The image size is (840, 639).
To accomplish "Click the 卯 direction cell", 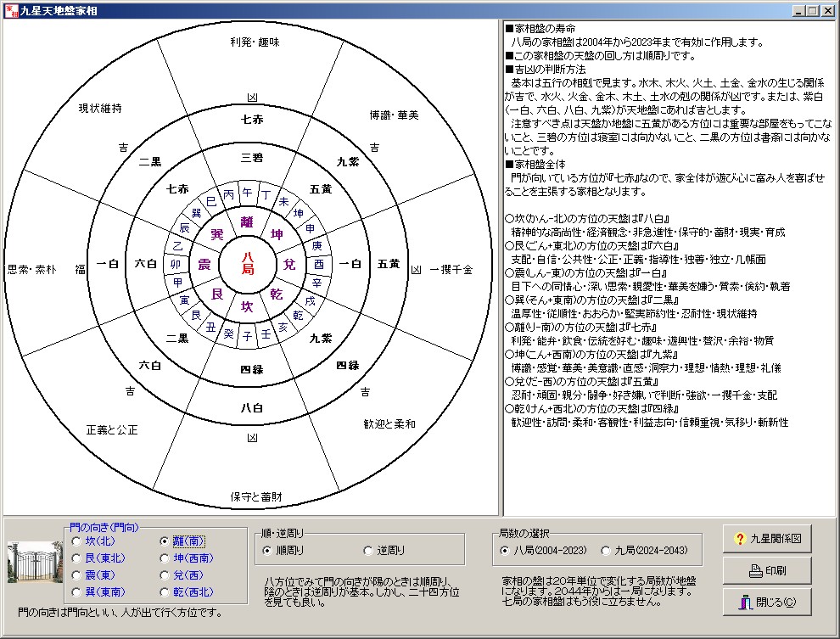I will click(176, 264).
